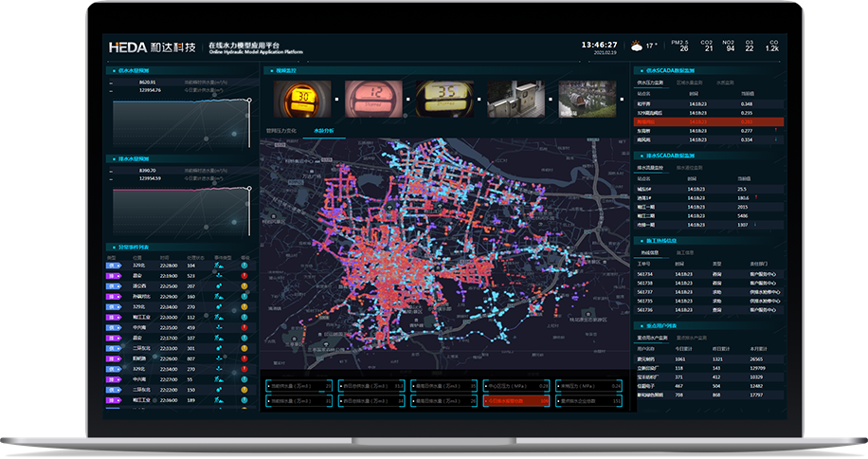Viewport: 868px width, 459px height.
Task: Select the highlighted red stat card below map
Action: point(519,401)
